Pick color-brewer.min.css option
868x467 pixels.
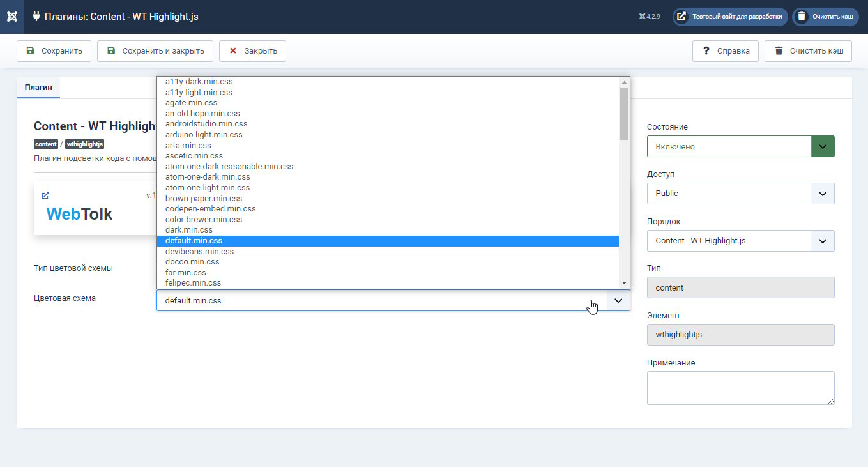pos(388,220)
